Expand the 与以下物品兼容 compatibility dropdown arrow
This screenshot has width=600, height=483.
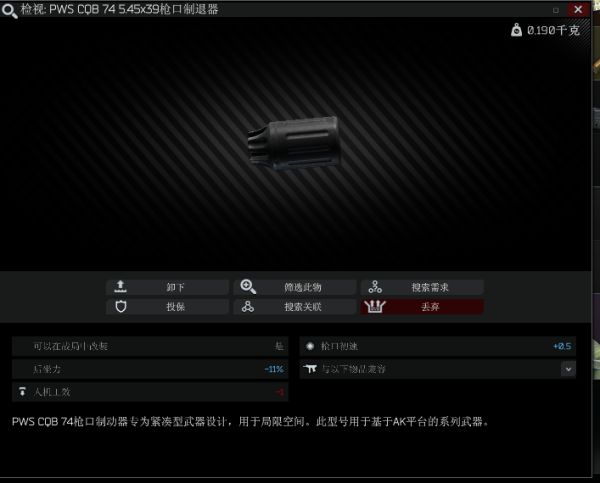pyautogui.click(x=568, y=369)
